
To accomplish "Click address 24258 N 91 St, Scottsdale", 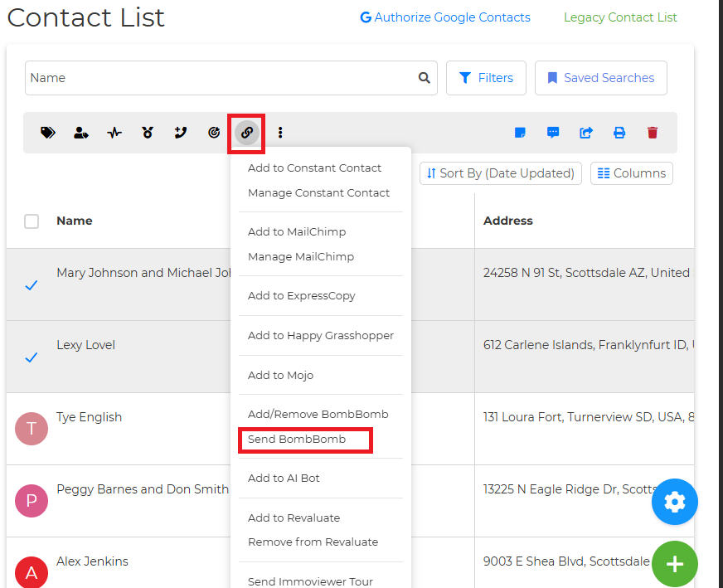I will [x=589, y=273].
